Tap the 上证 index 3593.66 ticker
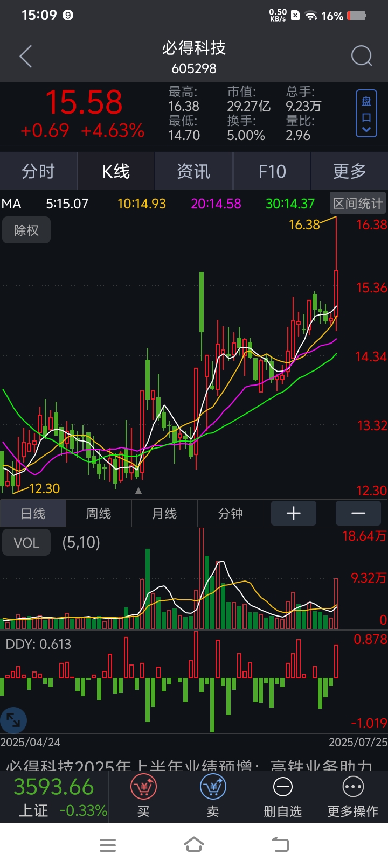Screen dimensions: 388x868 tap(54, 796)
